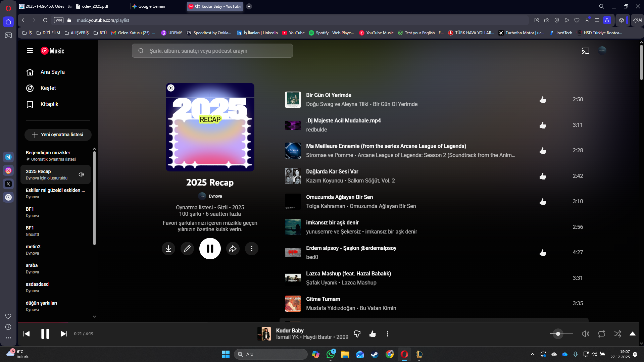Open Windows Start menu
The image size is (644, 362).
click(x=226, y=354)
